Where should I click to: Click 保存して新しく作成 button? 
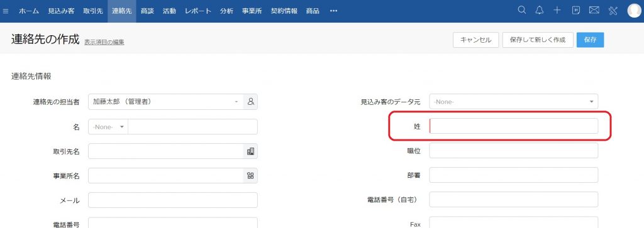pos(538,40)
